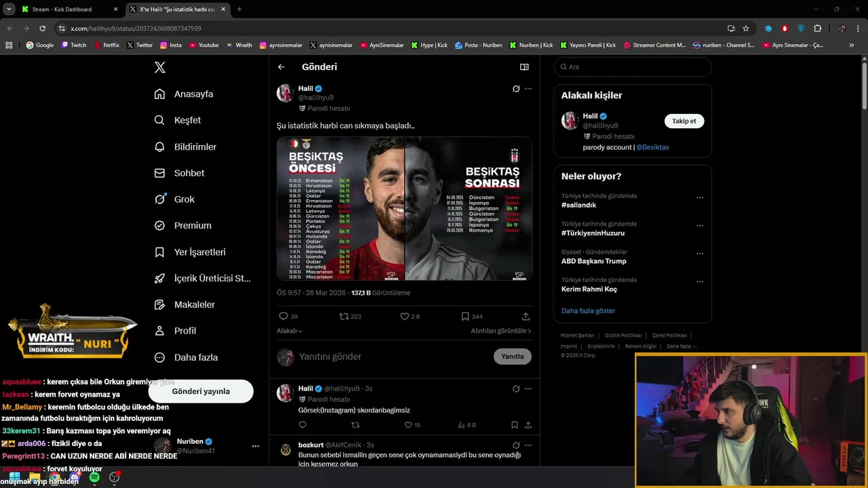868x488 pixels.
Task: Click reply icon with 39 replies
Action: 283,317
